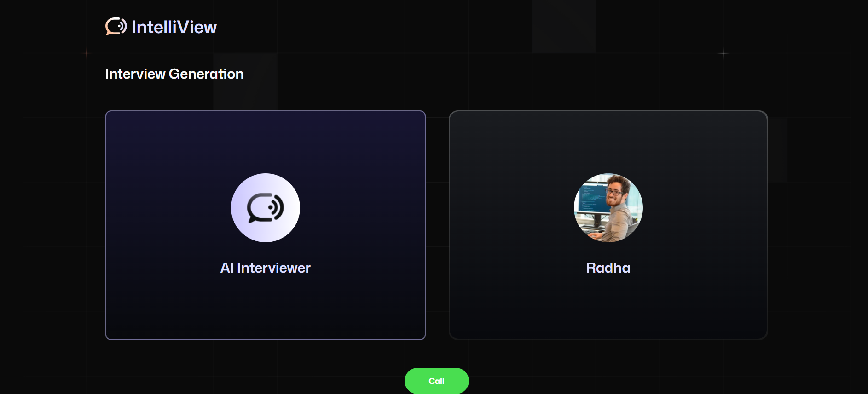The width and height of the screenshot is (868, 394).
Task: Open the IntelliView brand name link
Action: point(174,27)
